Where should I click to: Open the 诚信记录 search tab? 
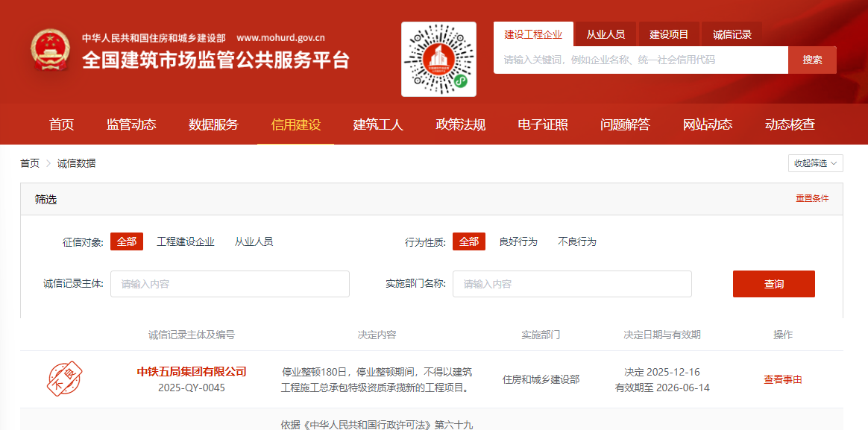tap(732, 34)
